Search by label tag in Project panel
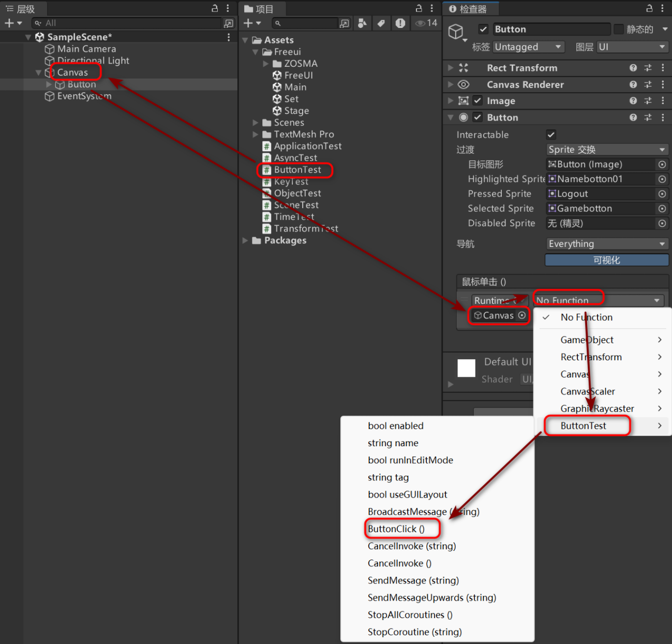Viewport: 672px width, 644px height. [381, 23]
